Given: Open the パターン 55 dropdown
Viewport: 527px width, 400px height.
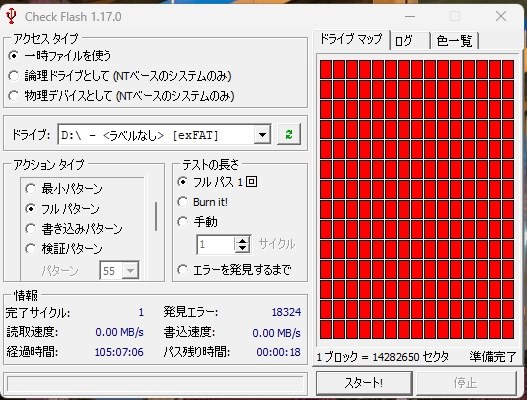Looking at the screenshot, I should 130,270.
